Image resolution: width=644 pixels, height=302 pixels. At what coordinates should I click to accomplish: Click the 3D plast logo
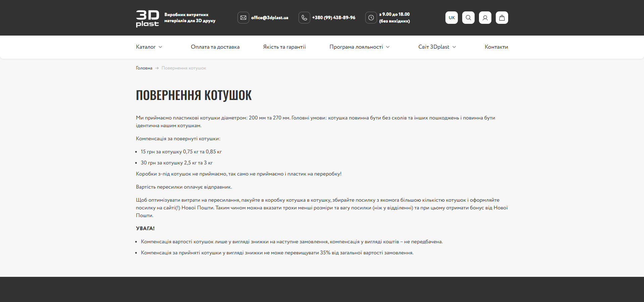pyautogui.click(x=147, y=18)
